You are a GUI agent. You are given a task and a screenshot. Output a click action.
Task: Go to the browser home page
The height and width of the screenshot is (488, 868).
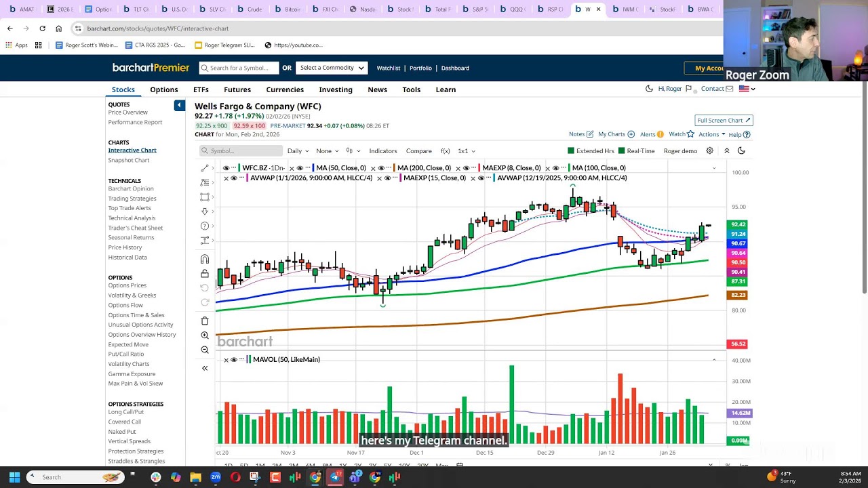pyautogui.click(x=58, y=28)
